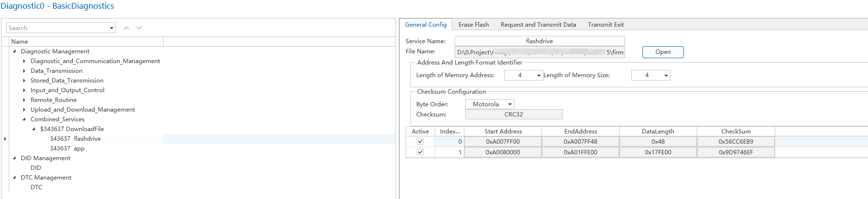The height and width of the screenshot is (199, 868).
Task: Select the 343637 app tree item
Action: [x=67, y=149]
